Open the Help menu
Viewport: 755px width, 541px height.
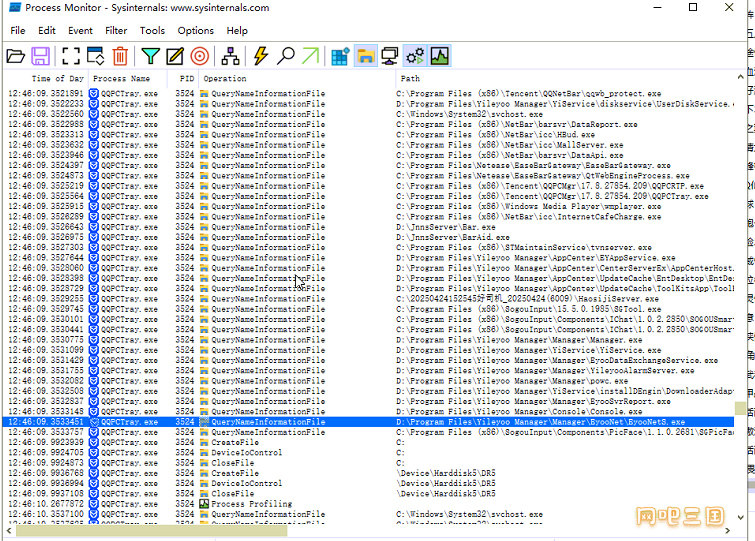click(x=237, y=30)
